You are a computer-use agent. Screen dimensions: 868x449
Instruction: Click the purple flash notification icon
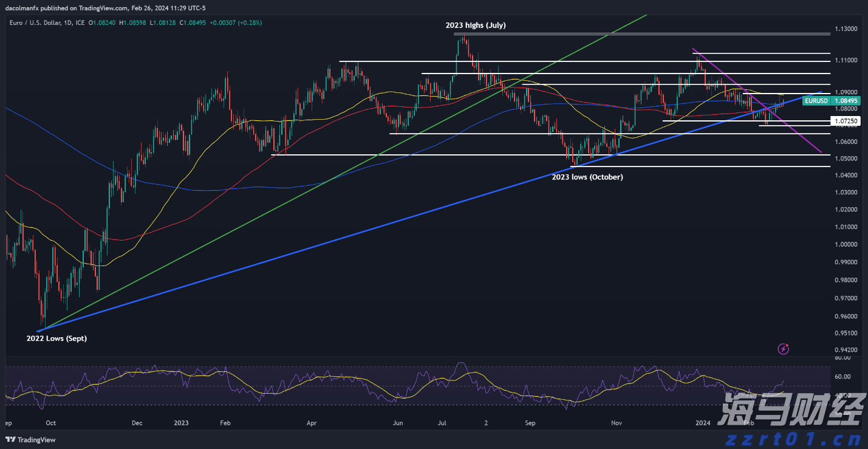783,349
